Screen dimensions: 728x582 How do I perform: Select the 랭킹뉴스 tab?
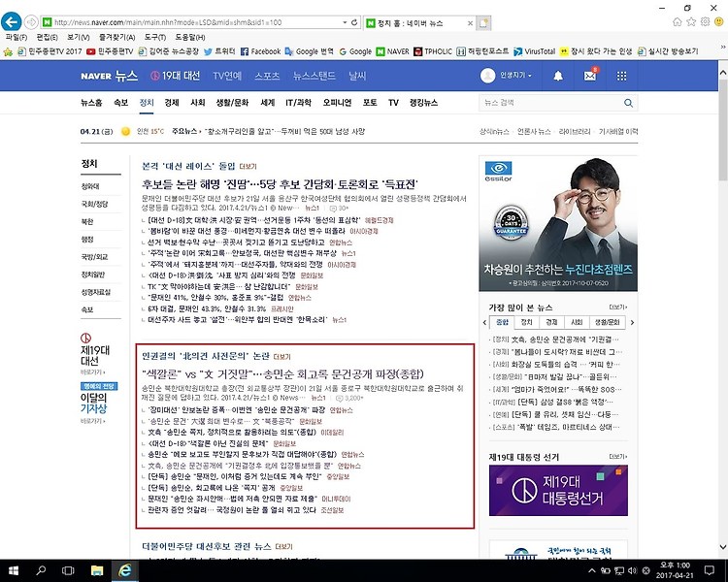pos(423,103)
